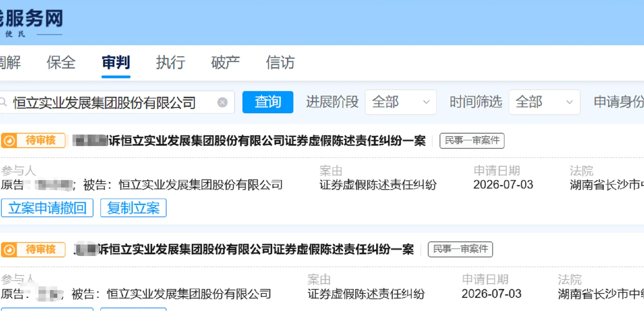Click the 待审核 status icon of the first case
This screenshot has height=315, width=644.
coord(9,140)
